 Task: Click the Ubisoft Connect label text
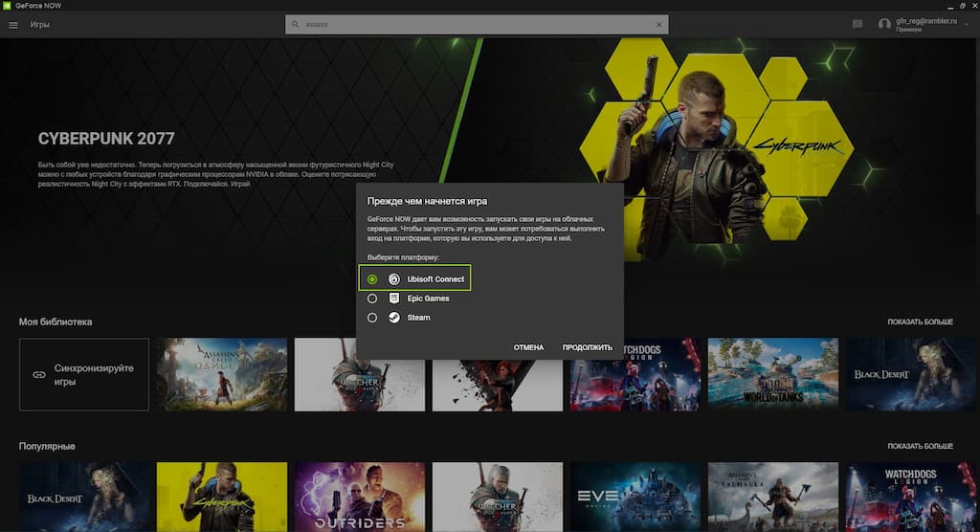pos(435,279)
